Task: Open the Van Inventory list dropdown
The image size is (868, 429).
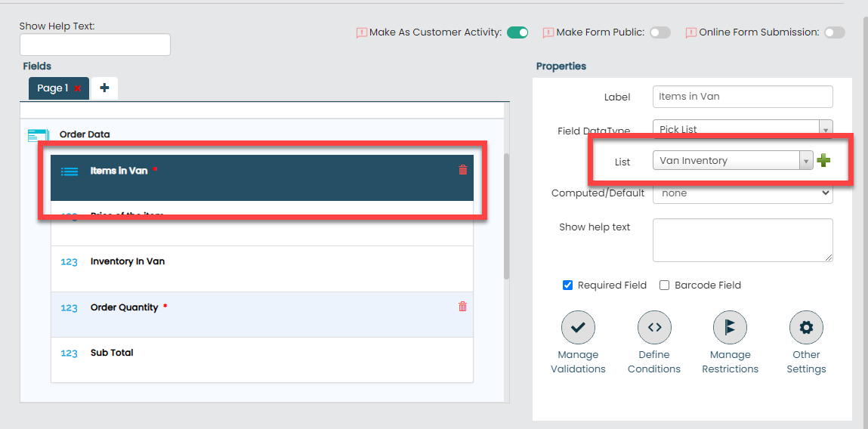Action: [806, 161]
